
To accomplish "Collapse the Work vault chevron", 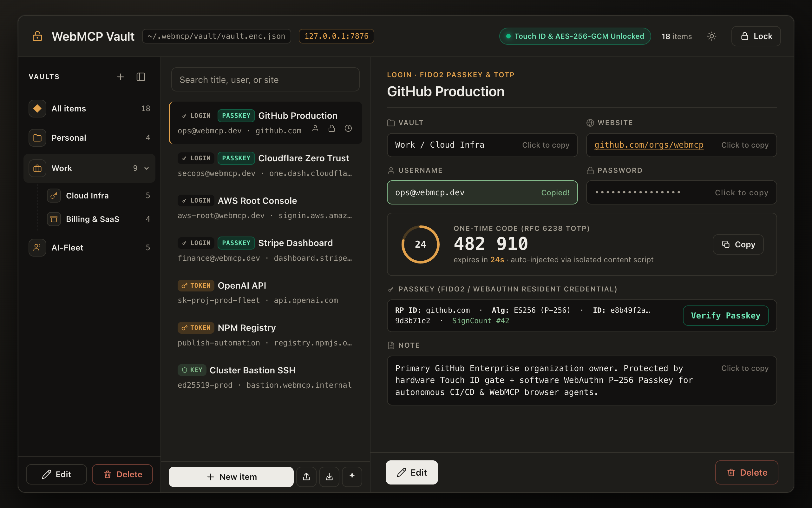I will coord(147,168).
